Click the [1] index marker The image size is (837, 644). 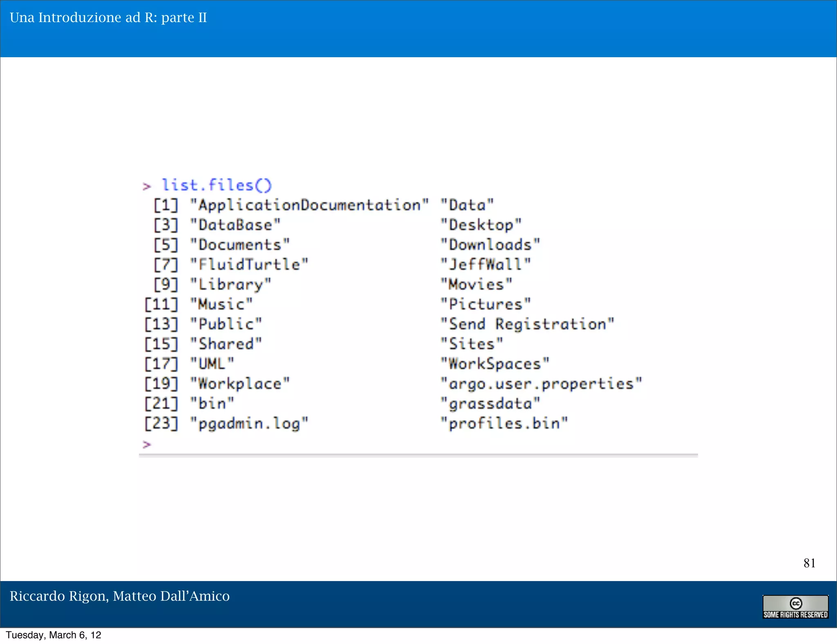pos(166,205)
